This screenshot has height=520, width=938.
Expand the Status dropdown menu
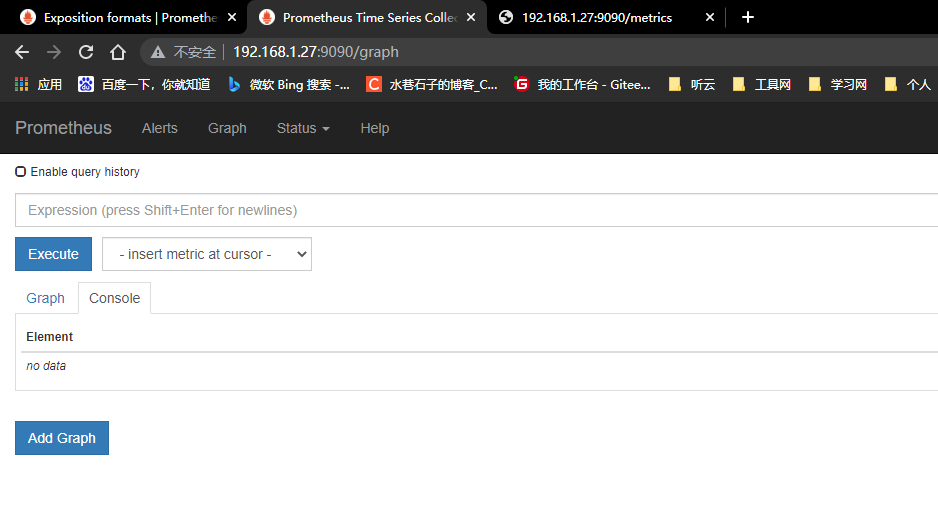303,128
